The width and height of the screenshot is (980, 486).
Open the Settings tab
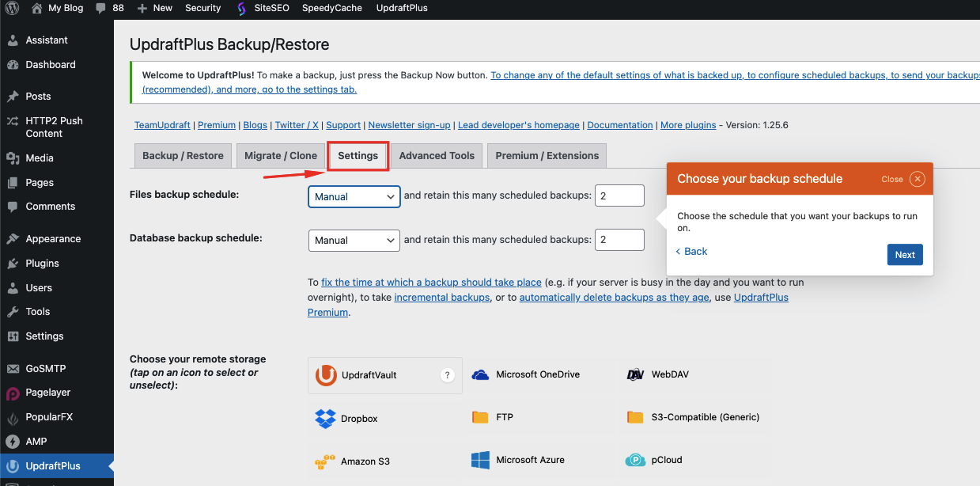click(x=358, y=155)
